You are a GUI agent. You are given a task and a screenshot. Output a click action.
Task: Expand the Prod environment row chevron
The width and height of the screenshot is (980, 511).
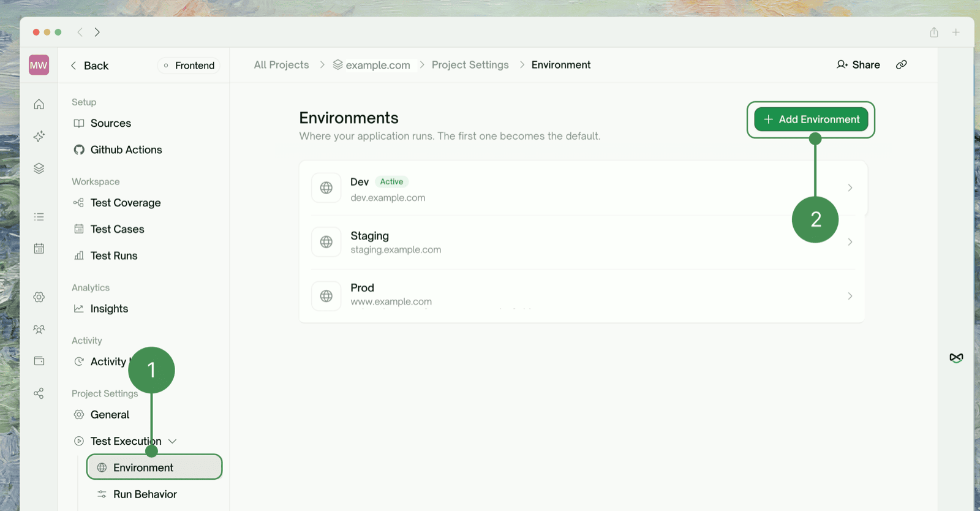850,296
